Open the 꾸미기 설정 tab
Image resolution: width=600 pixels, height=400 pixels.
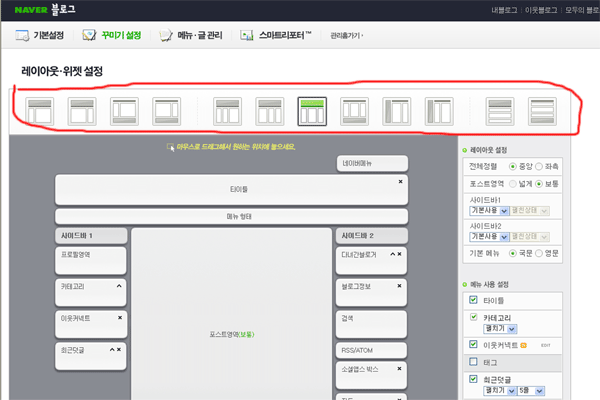click(x=121, y=35)
